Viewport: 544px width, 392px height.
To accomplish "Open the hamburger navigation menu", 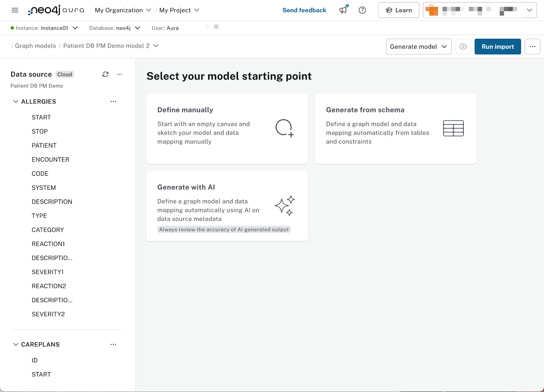I will [x=15, y=10].
